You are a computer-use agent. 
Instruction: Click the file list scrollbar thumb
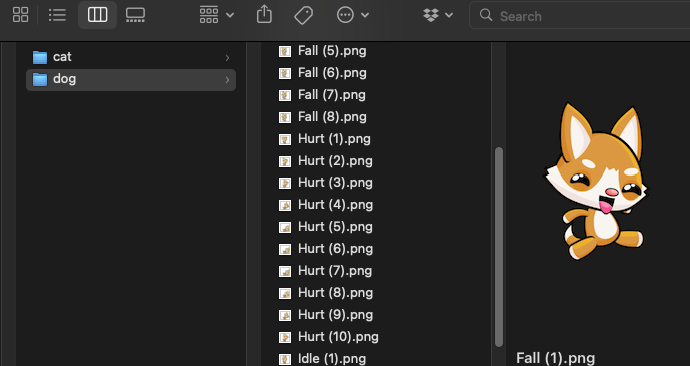tap(499, 247)
